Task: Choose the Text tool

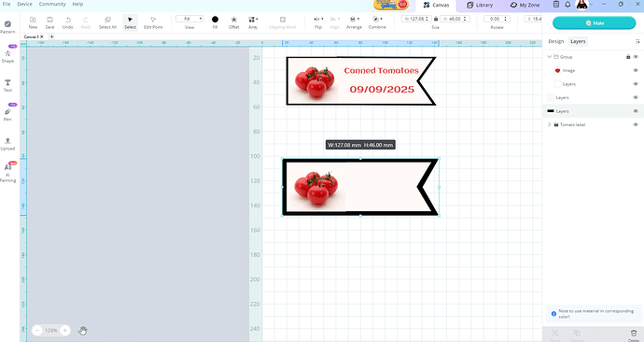Action: coord(7,85)
